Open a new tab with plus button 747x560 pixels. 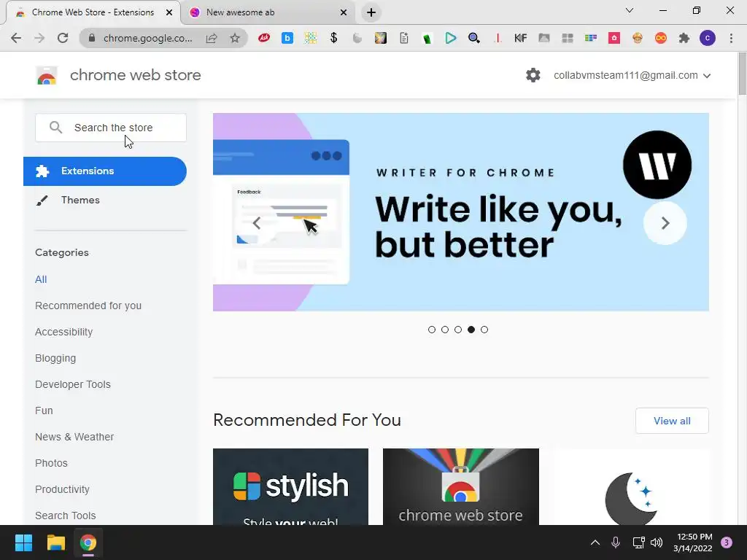pyautogui.click(x=371, y=12)
